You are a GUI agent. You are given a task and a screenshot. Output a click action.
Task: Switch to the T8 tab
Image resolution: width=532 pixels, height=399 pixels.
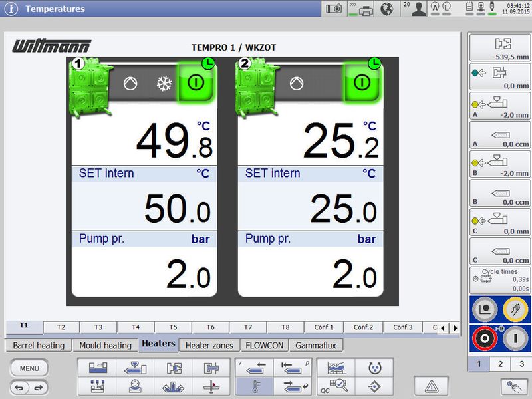coord(285,327)
